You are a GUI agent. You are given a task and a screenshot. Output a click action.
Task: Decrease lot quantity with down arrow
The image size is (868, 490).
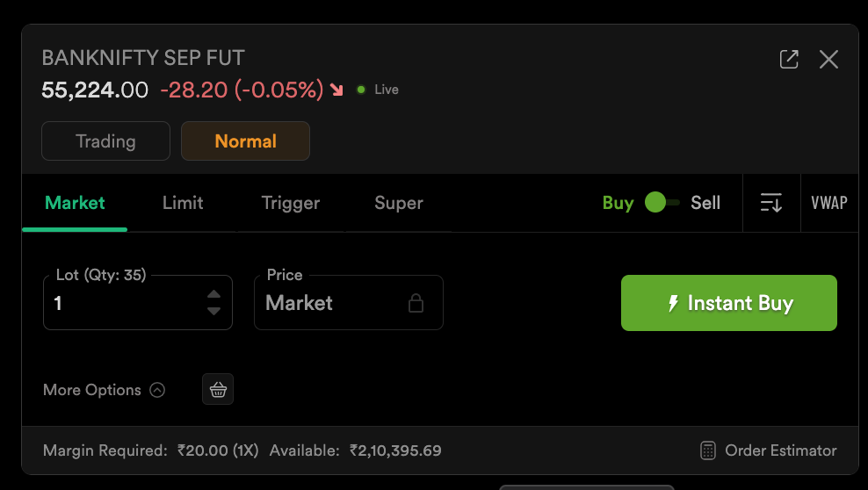(x=214, y=311)
